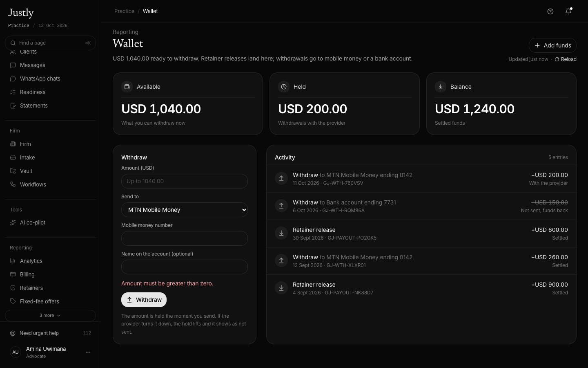This screenshot has height=368, width=588.
Task: Open the Fixed-fee offers tag icon
Action: click(13, 302)
